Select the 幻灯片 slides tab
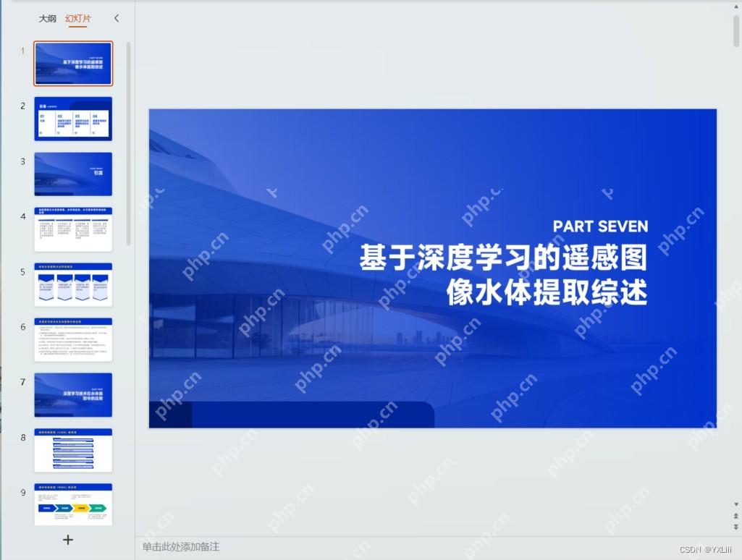 [x=78, y=18]
